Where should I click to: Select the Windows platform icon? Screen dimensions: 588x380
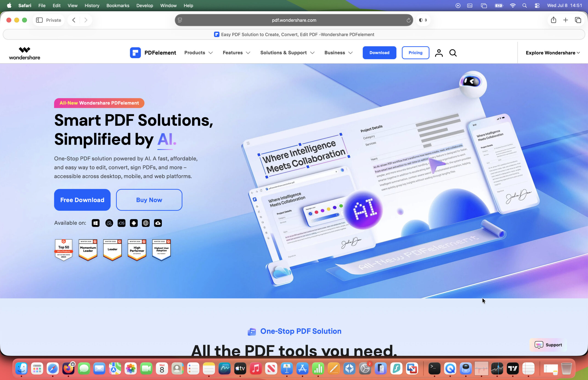pos(96,223)
